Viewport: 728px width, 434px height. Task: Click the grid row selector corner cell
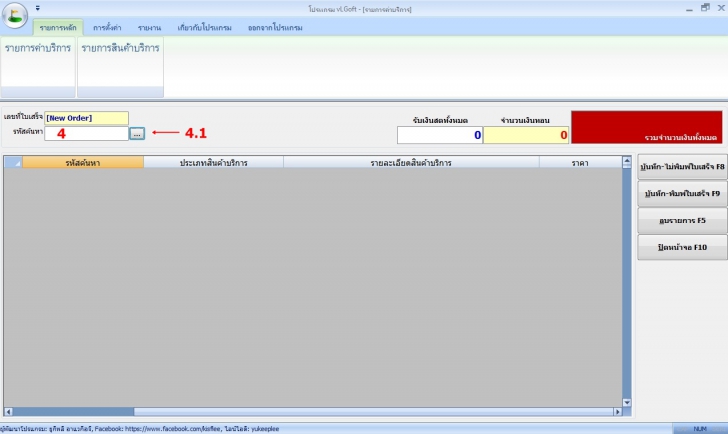click(x=13, y=162)
